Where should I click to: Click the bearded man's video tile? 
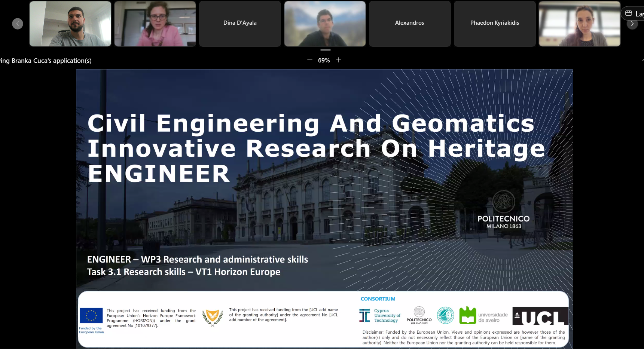coord(70,24)
